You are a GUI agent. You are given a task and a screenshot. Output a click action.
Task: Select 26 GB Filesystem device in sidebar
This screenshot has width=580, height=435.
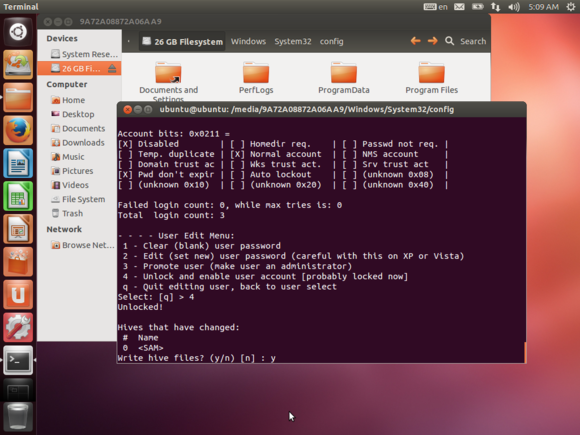(79, 68)
